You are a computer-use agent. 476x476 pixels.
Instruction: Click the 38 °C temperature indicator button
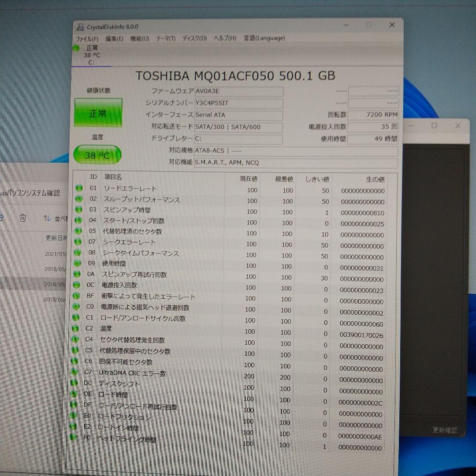pos(97,154)
